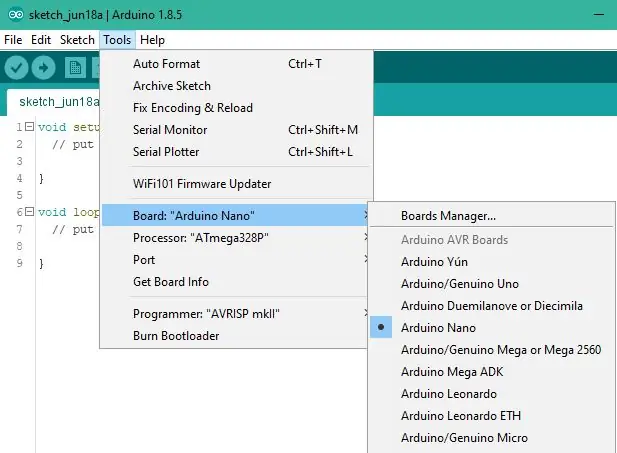Click line number 8 in the editor

point(19,246)
